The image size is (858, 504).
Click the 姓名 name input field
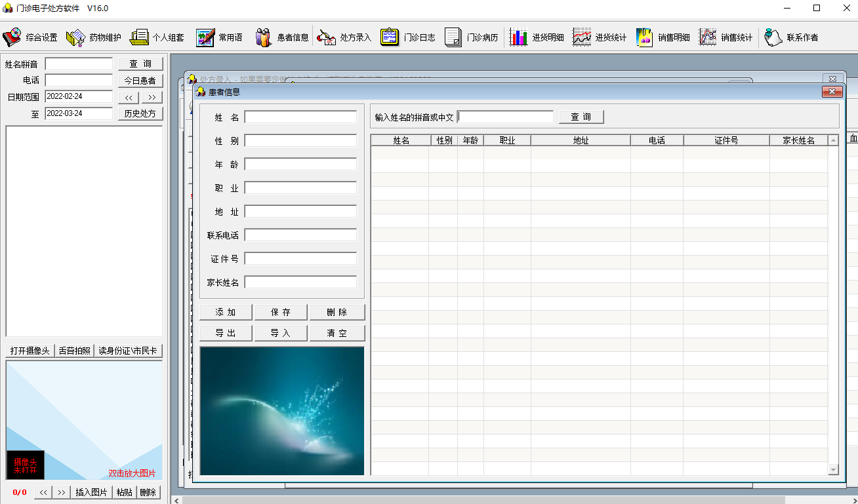pos(300,117)
